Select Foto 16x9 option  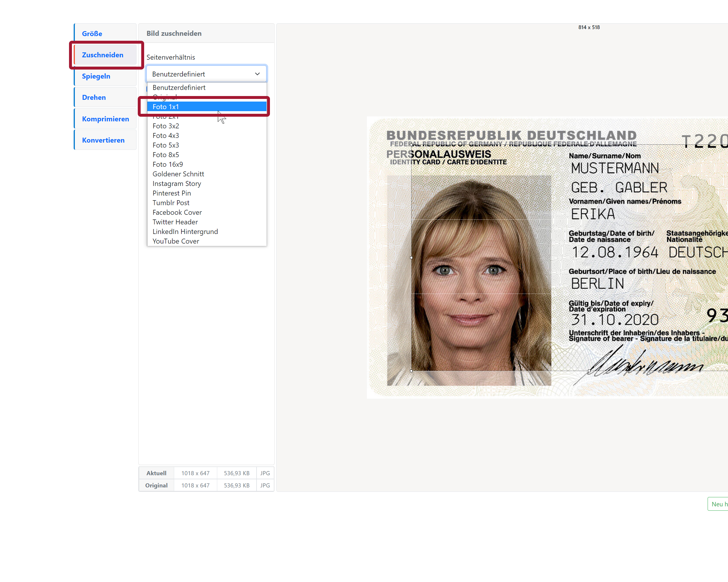167,165
